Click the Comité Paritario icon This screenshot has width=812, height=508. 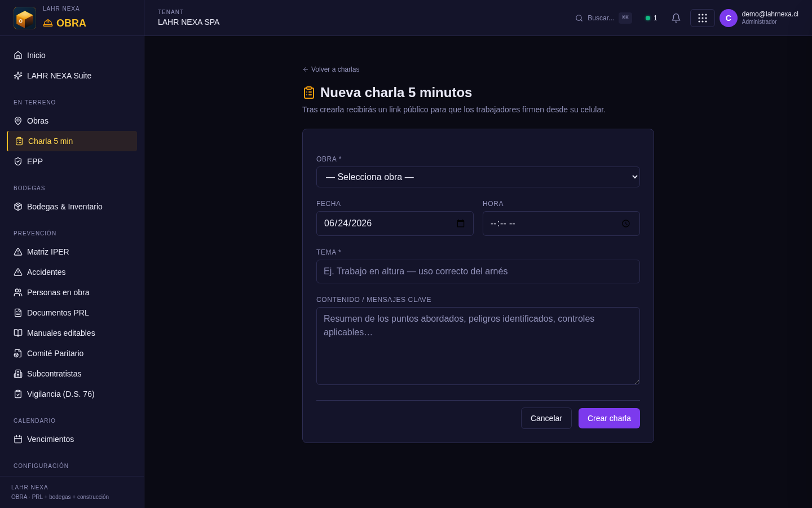[x=18, y=353]
